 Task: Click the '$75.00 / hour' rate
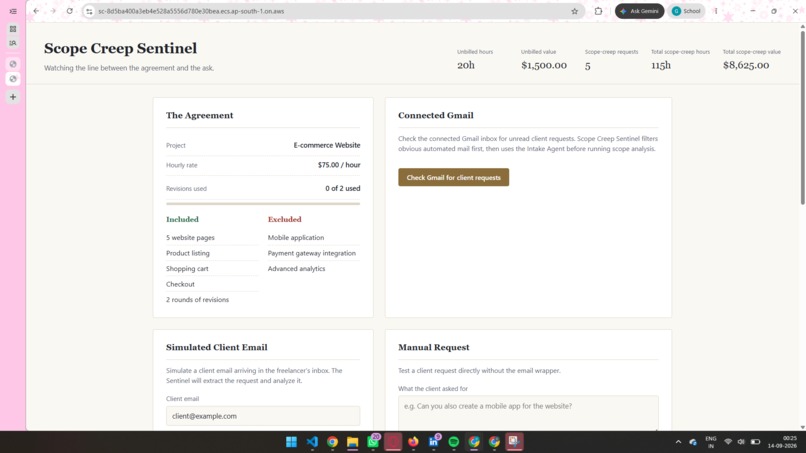(339, 165)
